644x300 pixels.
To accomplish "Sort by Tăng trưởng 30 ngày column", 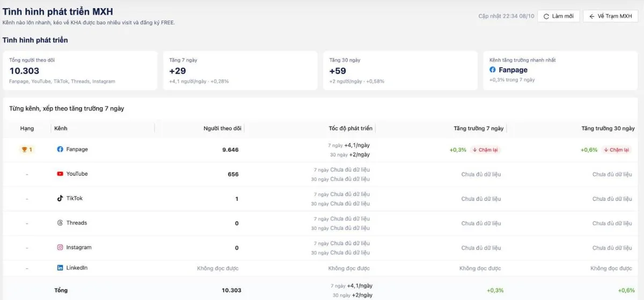I will point(608,128).
